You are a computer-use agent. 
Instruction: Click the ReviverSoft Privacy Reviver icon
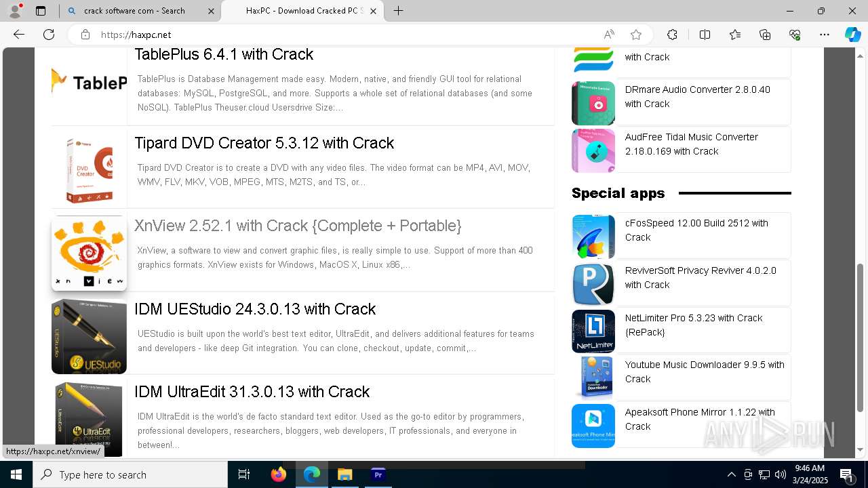pyautogui.click(x=593, y=284)
